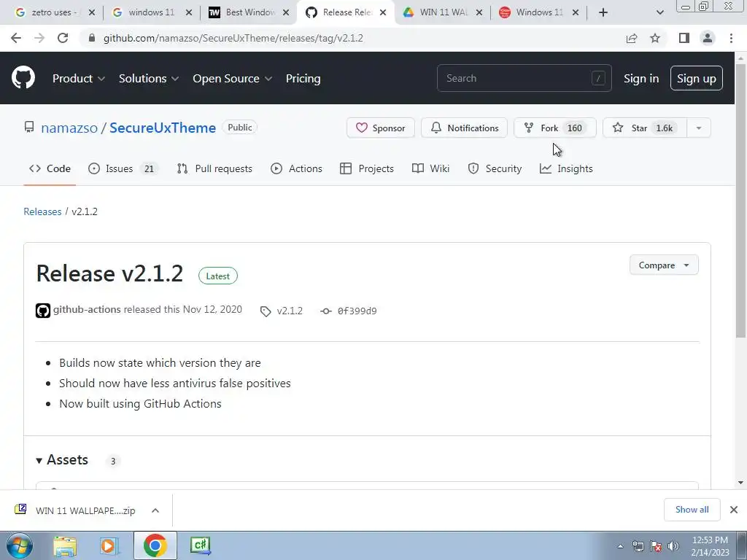Open the namazso owner link
Screen dimensions: 747x560
tap(69, 128)
